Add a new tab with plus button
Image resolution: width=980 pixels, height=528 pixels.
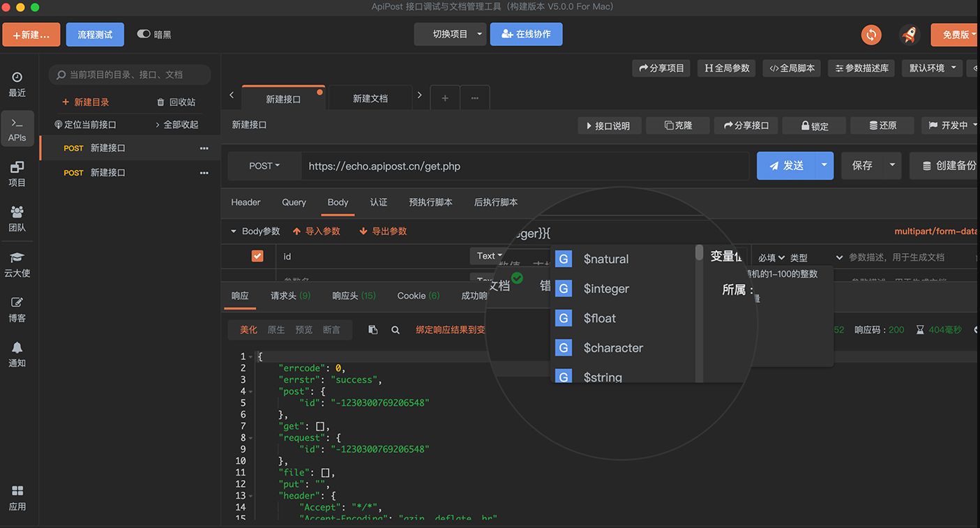coord(445,98)
